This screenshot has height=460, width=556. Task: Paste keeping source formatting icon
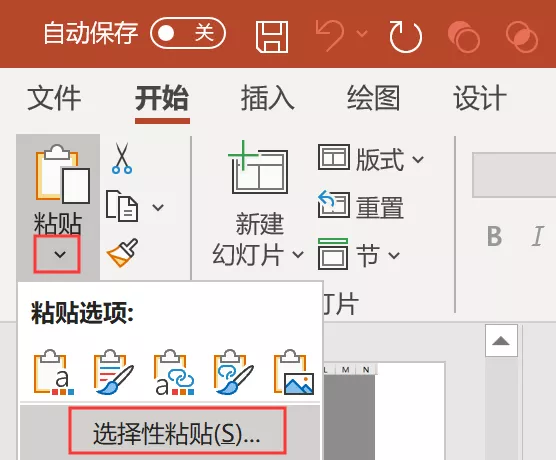point(114,372)
